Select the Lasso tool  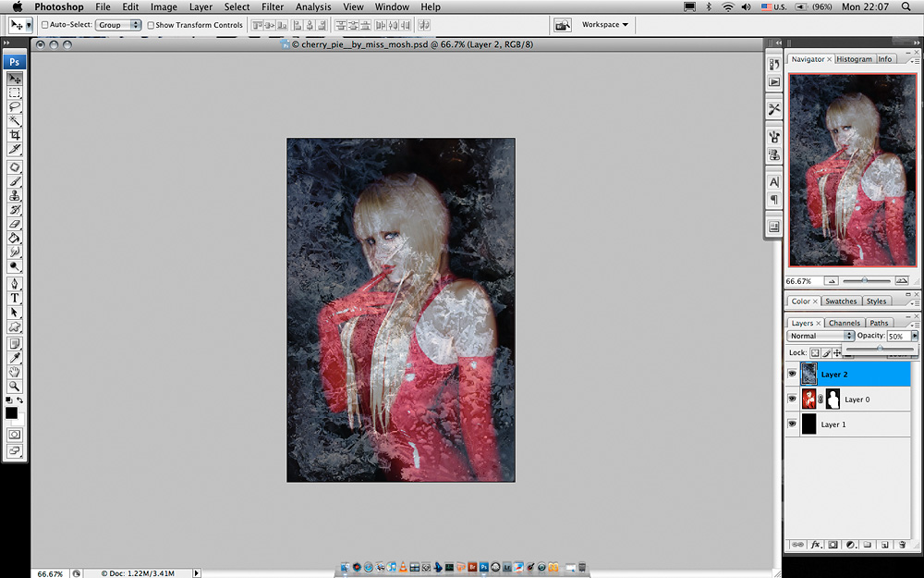15,106
